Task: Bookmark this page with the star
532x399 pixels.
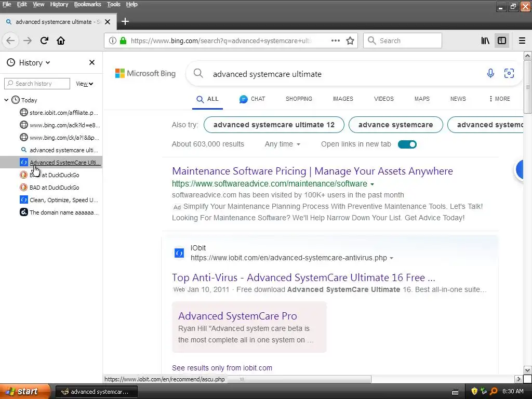Action: point(350,41)
